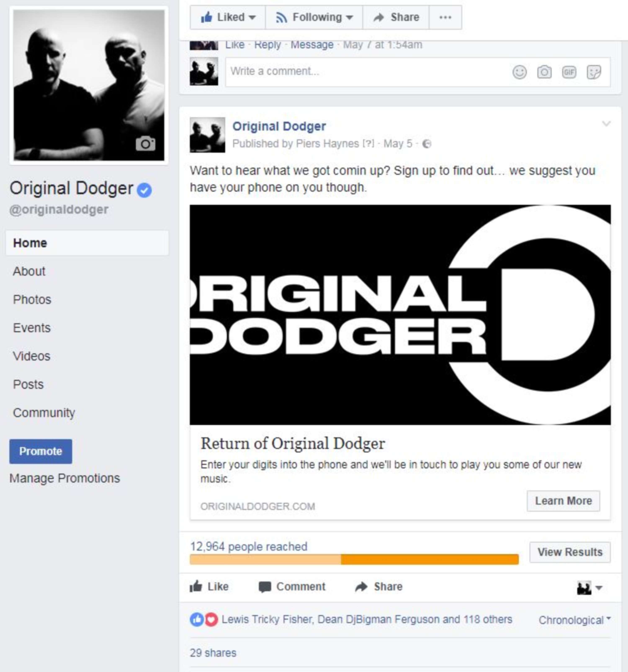Screen dimensions: 628x672
Task: Click the blue Promote button
Action: coord(41,452)
